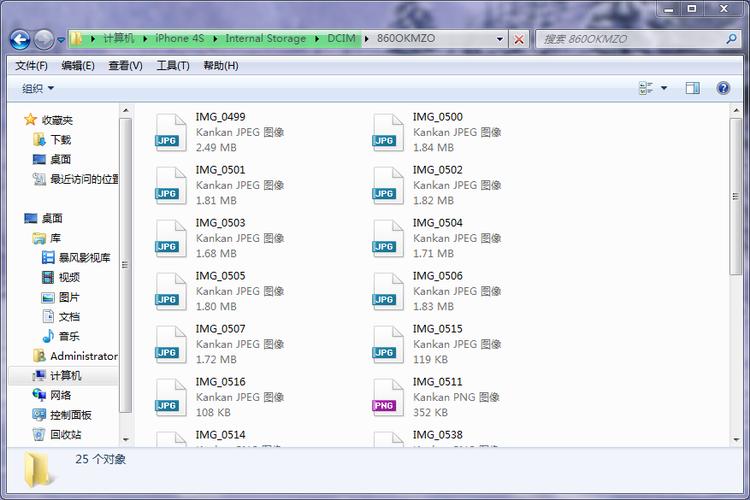Select the IMG_0504 JPG file icon
Viewport: 750px width, 500px height.
pyautogui.click(x=388, y=239)
